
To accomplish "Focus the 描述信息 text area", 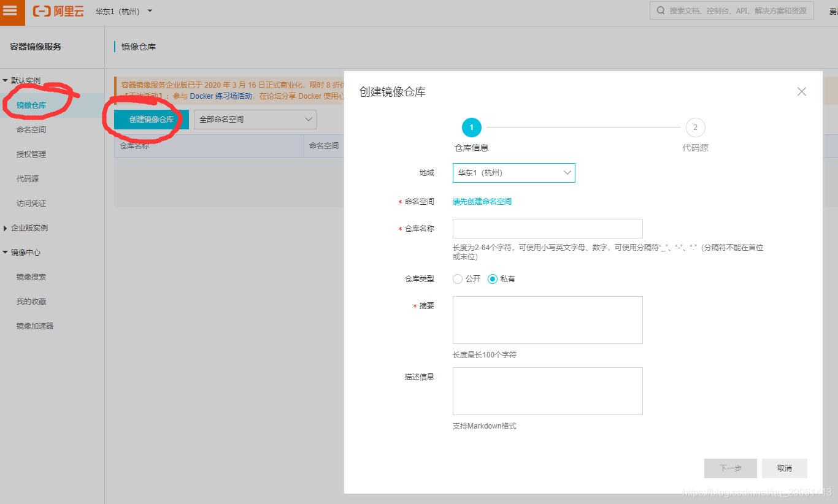I will pos(548,391).
